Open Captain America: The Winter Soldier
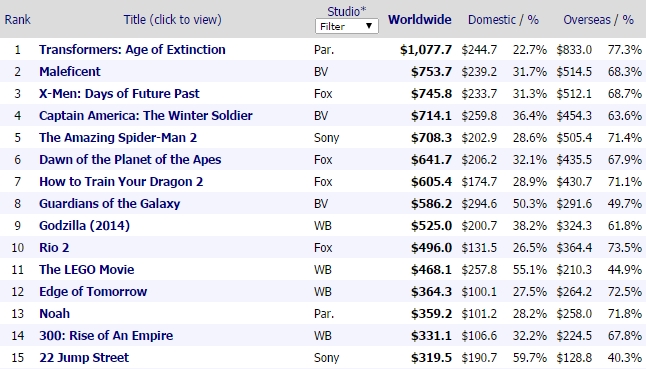Screen dimensions: 646x369 (x=146, y=115)
